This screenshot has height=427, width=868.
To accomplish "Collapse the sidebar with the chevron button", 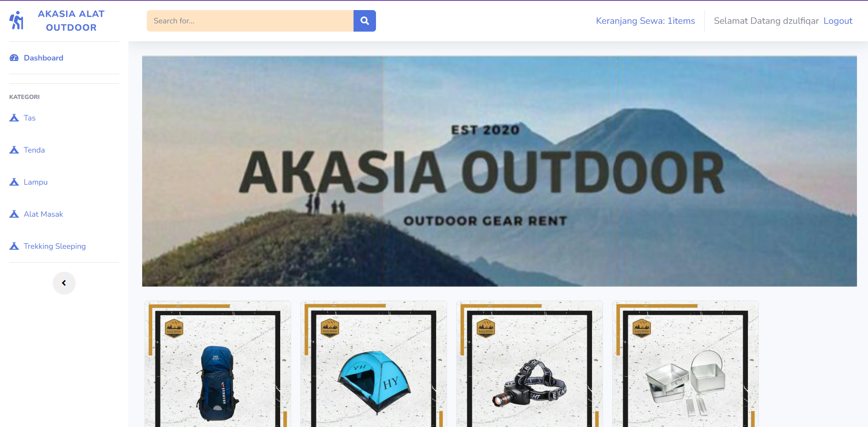I will (x=64, y=283).
